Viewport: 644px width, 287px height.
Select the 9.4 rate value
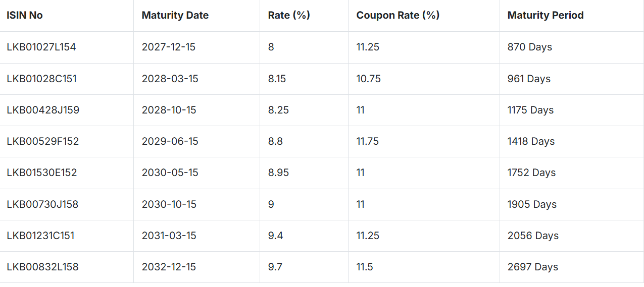(275, 236)
